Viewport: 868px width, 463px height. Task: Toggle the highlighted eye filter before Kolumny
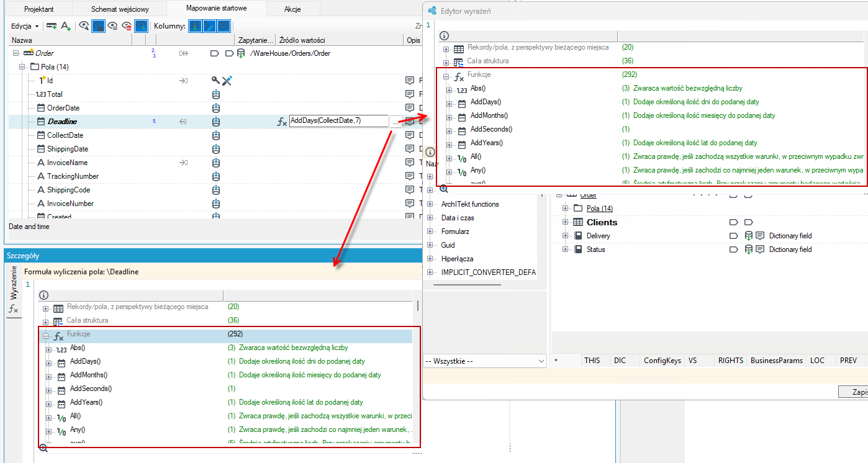(x=142, y=26)
